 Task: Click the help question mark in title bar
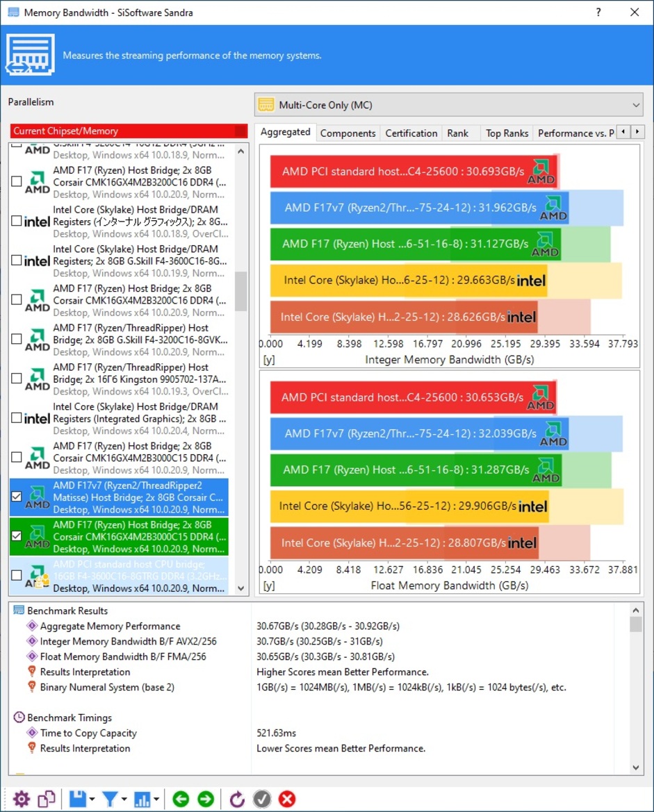pyautogui.click(x=599, y=13)
